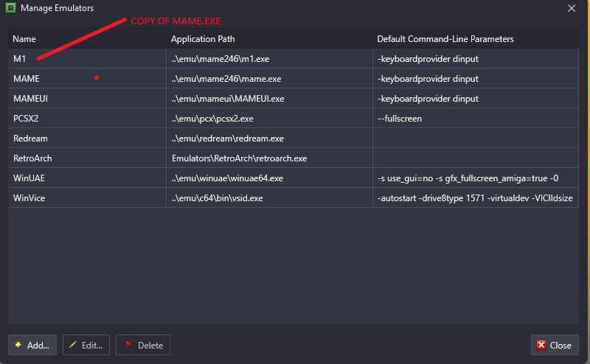Click the Delete button
The width and height of the screenshot is (590, 364).
click(143, 345)
